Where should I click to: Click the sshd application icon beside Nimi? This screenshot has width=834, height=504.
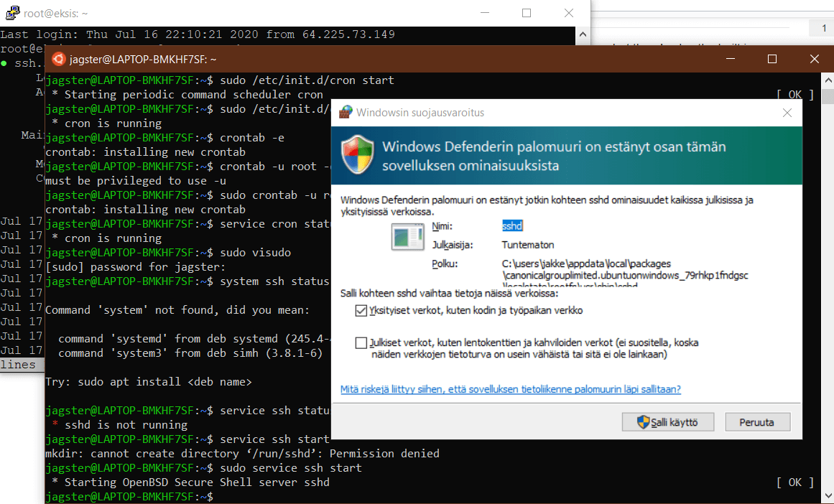(x=407, y=237)
